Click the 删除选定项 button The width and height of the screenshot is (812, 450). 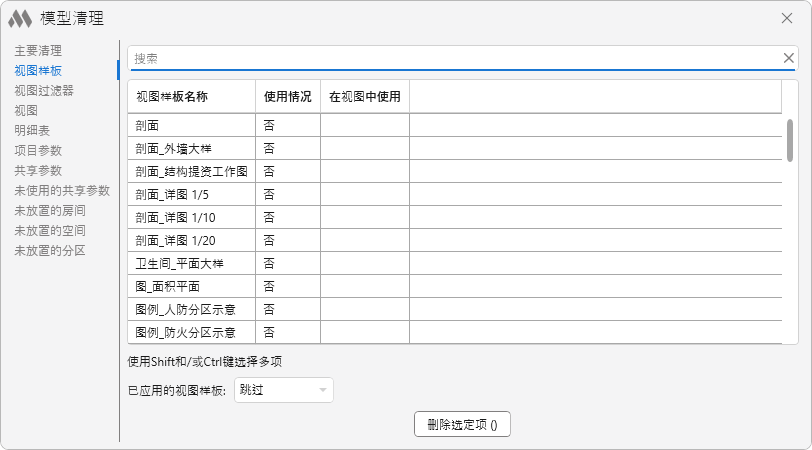pos(462,424)
